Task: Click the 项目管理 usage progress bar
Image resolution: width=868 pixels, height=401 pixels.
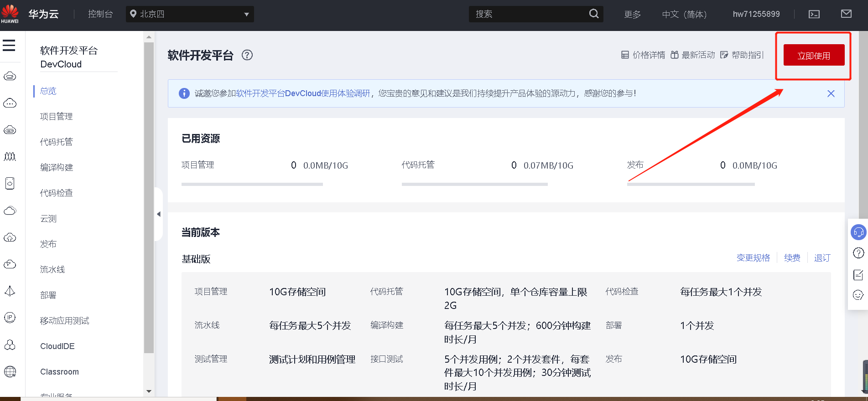Action: (252, 184)
